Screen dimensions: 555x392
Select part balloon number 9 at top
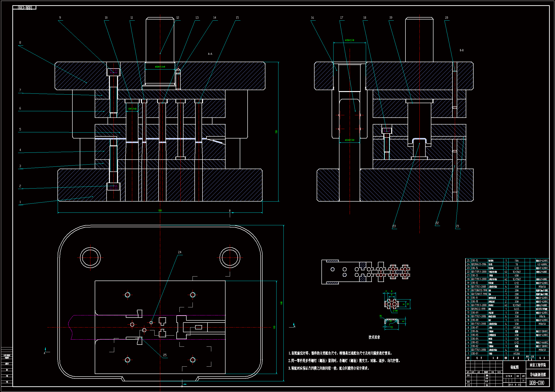pyautogui.click(x=60, y=18)
